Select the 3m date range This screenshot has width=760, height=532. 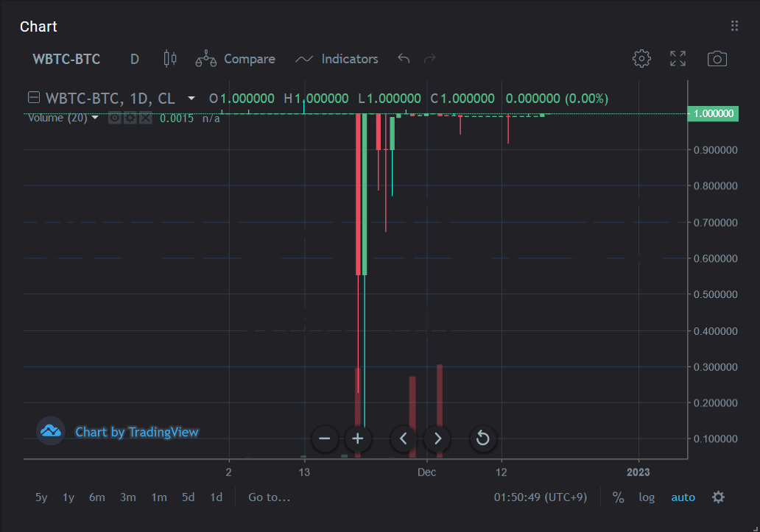pos(128,497)
